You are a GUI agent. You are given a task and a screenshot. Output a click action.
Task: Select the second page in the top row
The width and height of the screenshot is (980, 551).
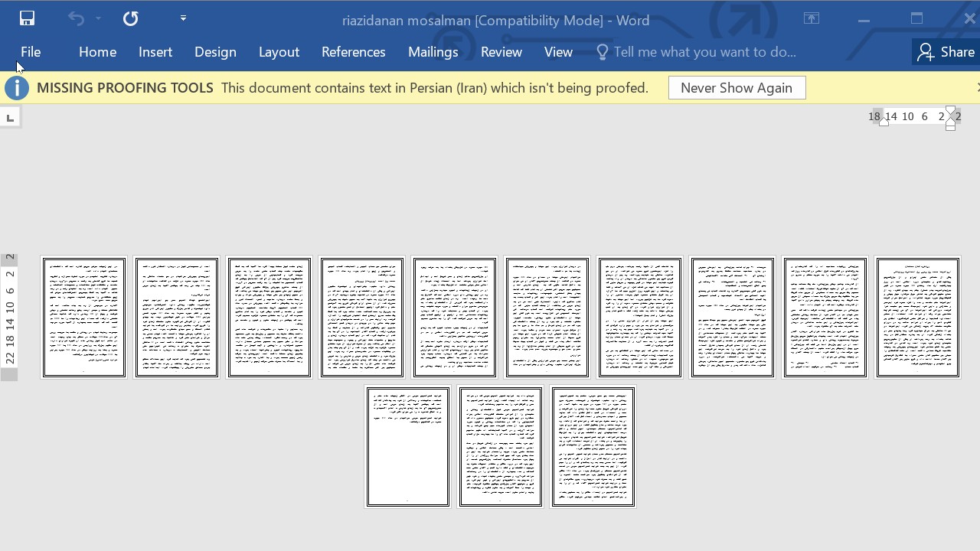point(177,318)
